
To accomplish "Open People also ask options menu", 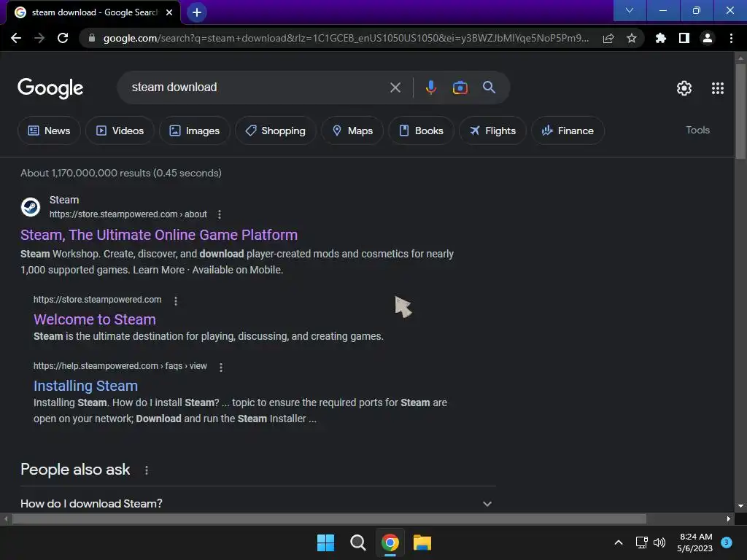I will pyautogui.click(x=146, y=470).
